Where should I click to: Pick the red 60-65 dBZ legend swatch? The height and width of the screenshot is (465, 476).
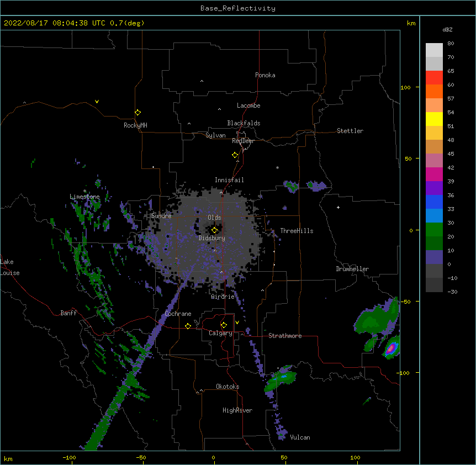pyautogui.click(x=434, y=77)
